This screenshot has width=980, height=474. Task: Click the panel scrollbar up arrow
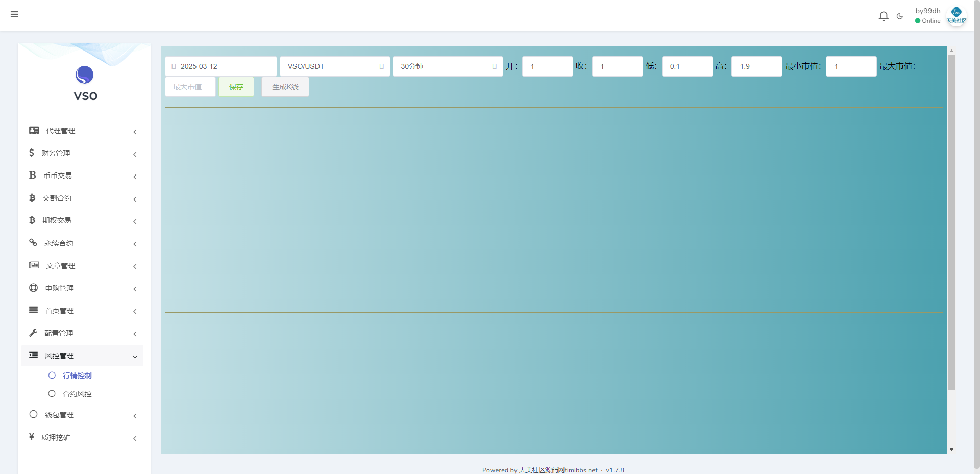[x=951, y=51]
